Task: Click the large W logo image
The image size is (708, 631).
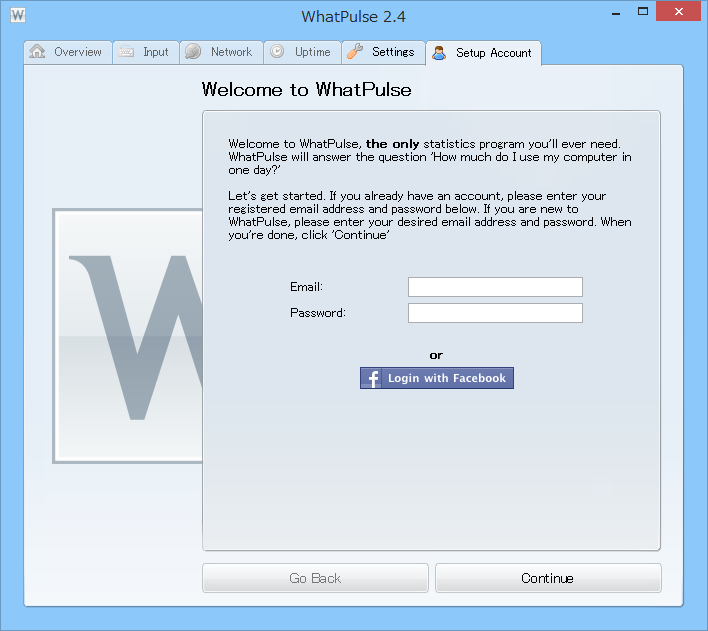Action: coord(128,336)
